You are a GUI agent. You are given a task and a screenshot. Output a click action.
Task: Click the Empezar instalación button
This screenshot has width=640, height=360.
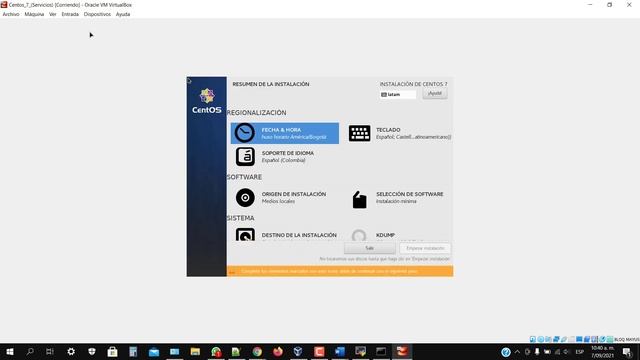pyautogui.click(x=425, y=248)
